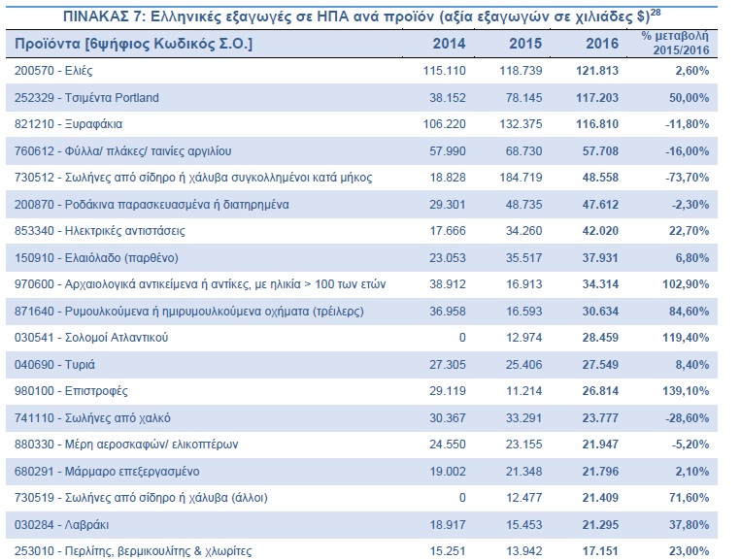Click the 2015 value '35.517' for Ελαιόλαδο

[x=524, y=258]
